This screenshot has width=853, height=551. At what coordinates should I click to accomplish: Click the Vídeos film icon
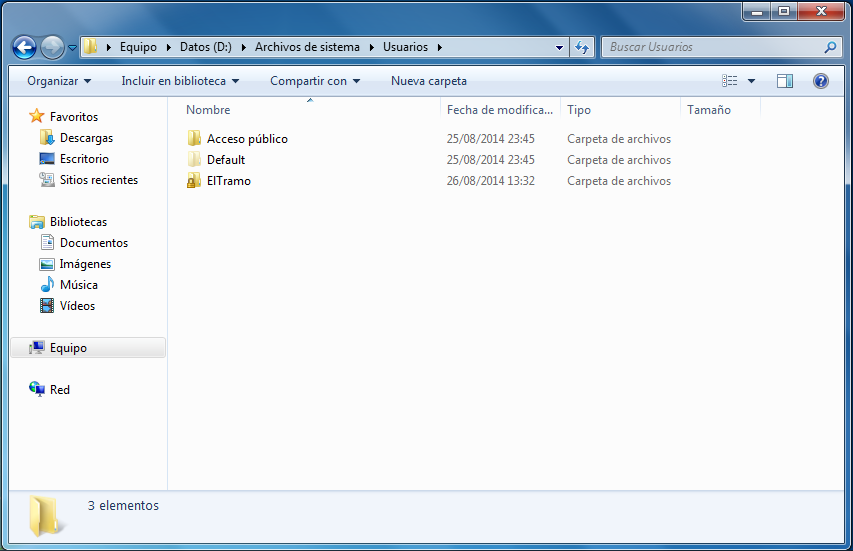47,306
